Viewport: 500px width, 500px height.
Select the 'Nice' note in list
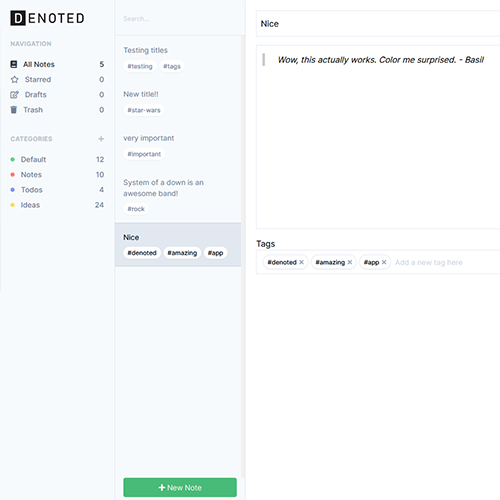pyautogui.click(x=178, y=245)
